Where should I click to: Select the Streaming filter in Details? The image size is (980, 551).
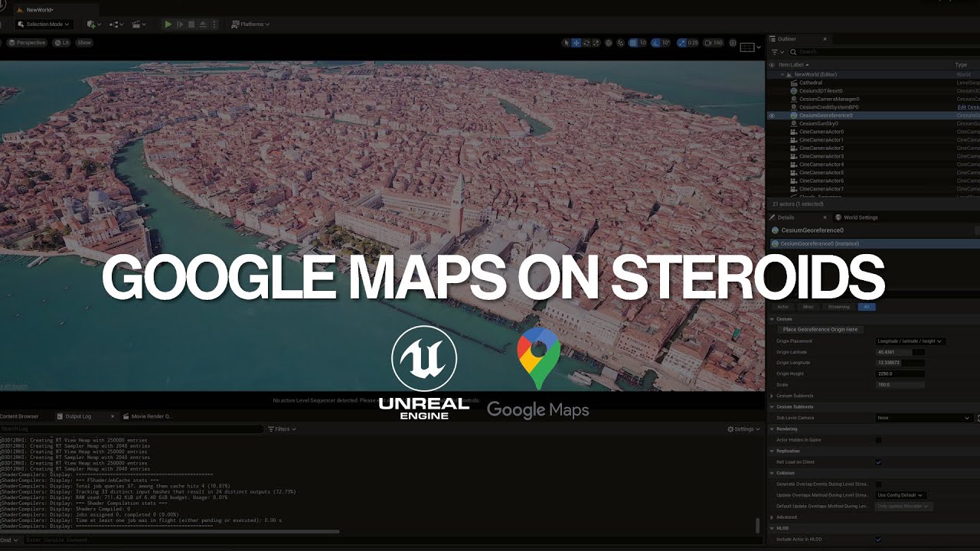click(838, 307)
